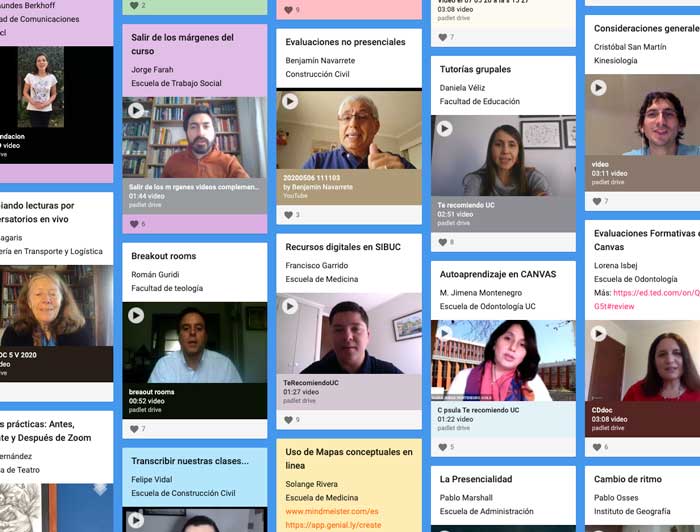Open the app.genial.ly link

[333, 525]
